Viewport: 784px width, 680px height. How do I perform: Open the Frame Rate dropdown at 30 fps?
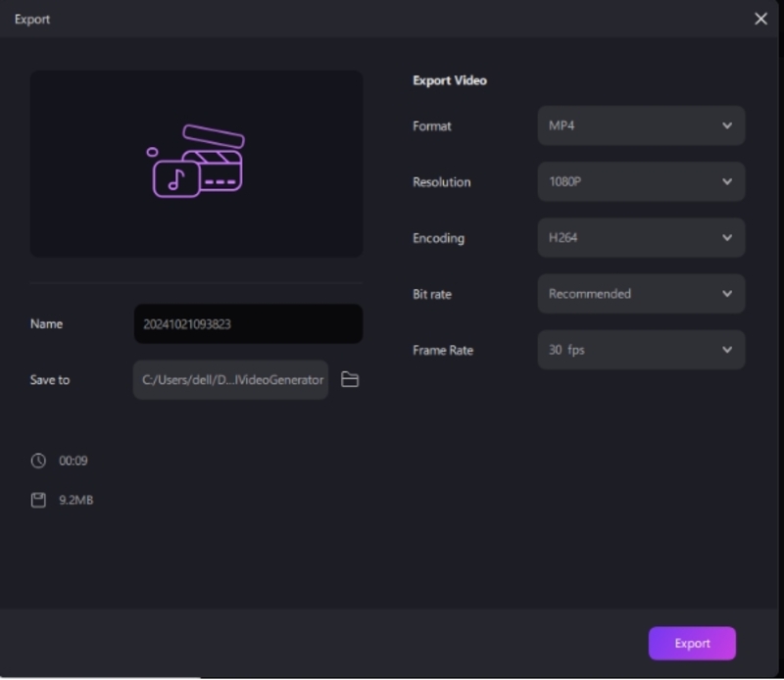[x=641, y=350]
